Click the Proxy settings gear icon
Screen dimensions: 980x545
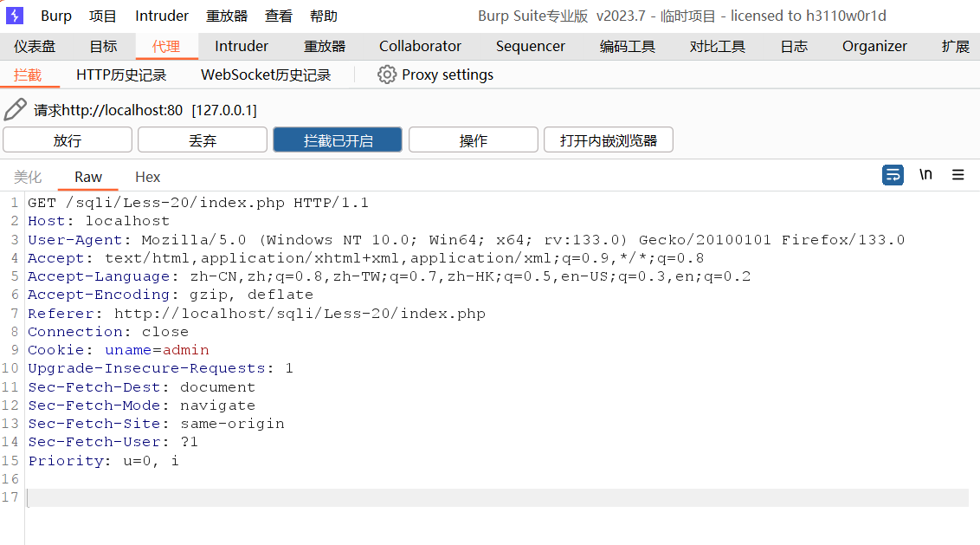coord(387,75)
